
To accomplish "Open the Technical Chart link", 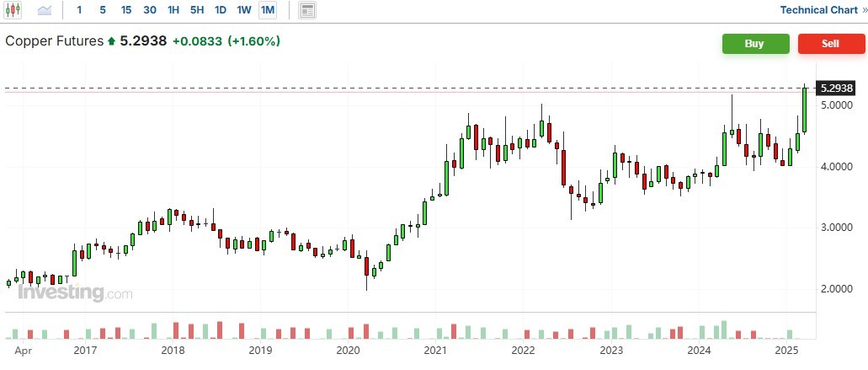I will click(818, 10).
